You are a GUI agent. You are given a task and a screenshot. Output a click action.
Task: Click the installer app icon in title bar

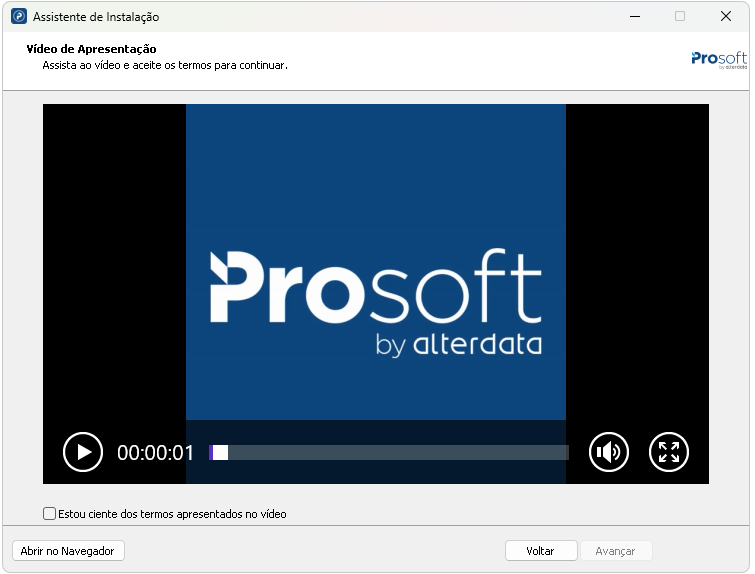pyautogui.click(x=19, y=16)
